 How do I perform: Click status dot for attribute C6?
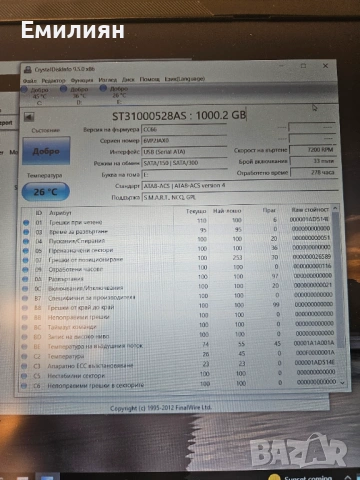point(23,386)
